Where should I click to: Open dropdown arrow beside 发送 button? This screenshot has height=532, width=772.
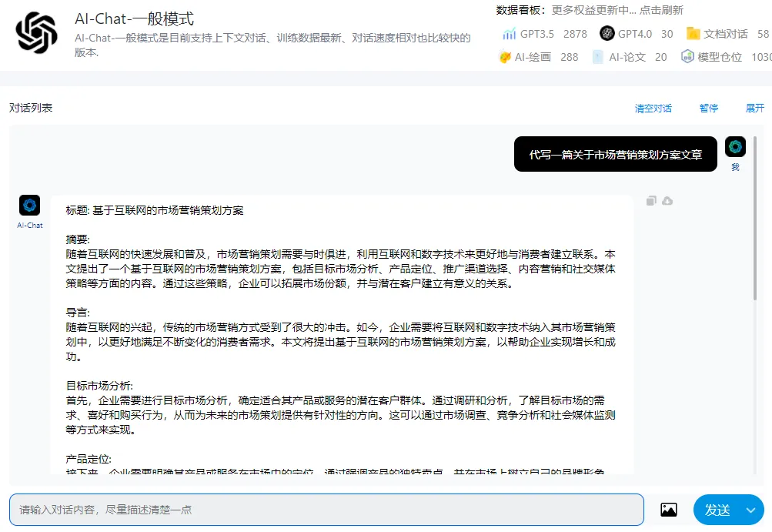click(x=750, y=510)
